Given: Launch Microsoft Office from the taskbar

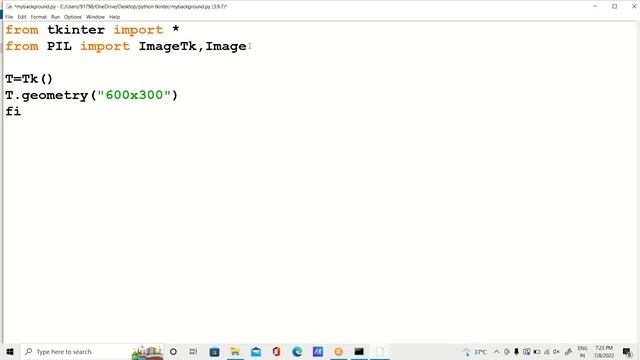Looking at the screenshot, I should click(x=276, y=351).
